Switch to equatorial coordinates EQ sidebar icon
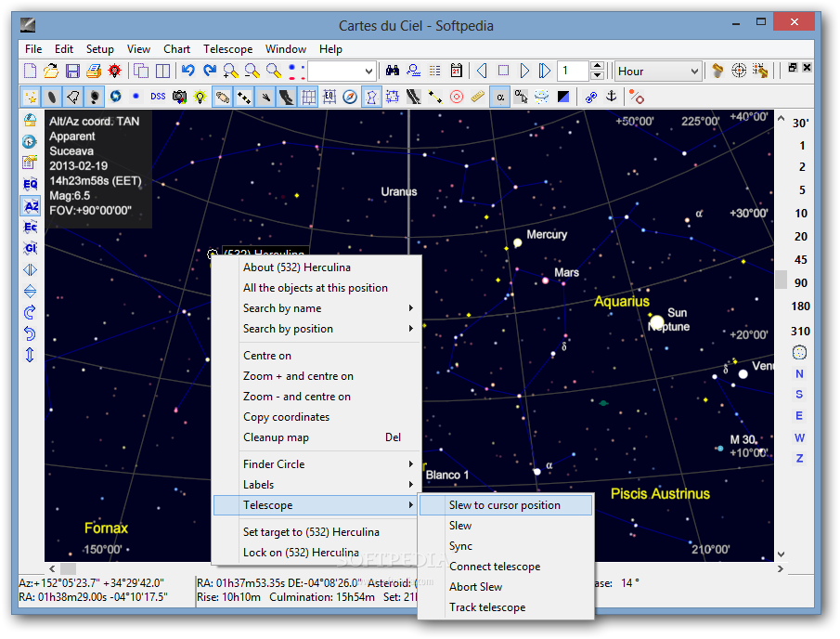The image size is (840, 639). [x=31, y=185]
